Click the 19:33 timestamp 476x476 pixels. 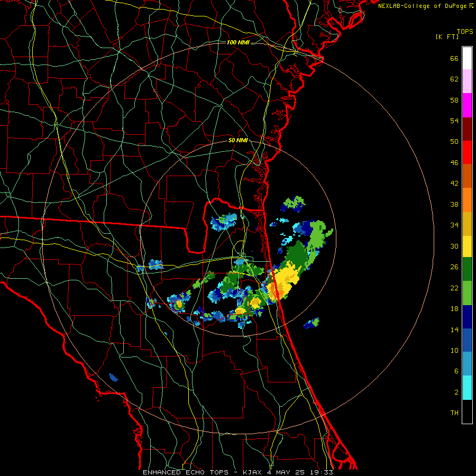point(321,472)
